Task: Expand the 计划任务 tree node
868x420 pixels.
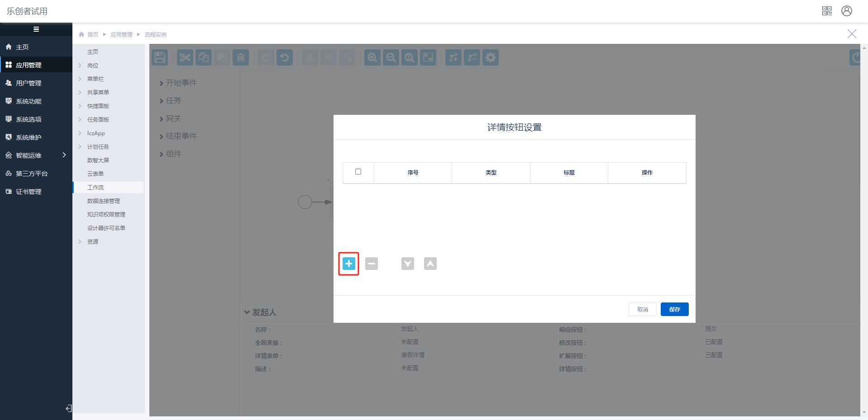Action: [80, 147]
